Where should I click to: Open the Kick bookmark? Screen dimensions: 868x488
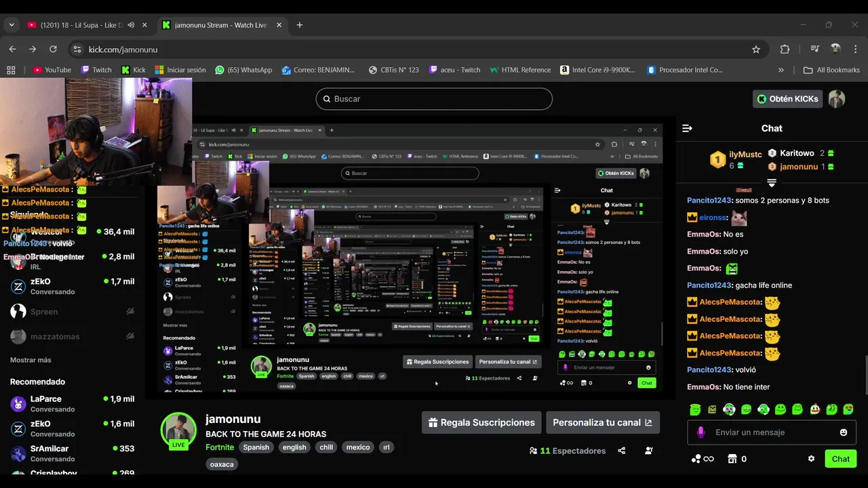[x=134, y=70]
